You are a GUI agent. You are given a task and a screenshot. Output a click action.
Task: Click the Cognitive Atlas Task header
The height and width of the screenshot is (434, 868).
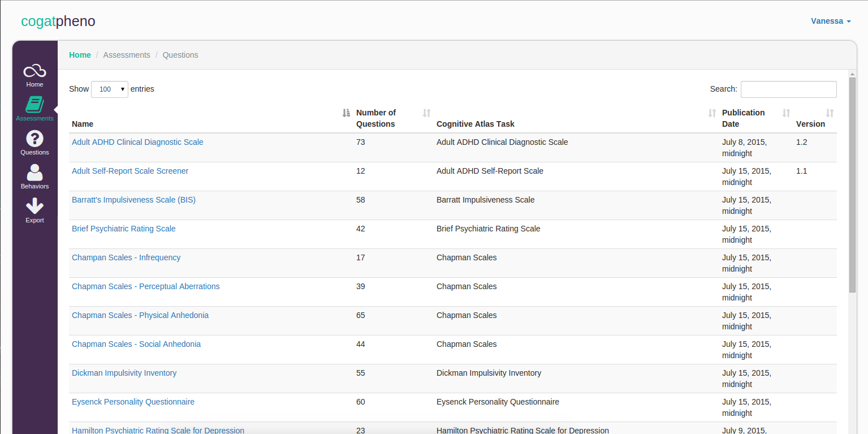coord(476,124)
